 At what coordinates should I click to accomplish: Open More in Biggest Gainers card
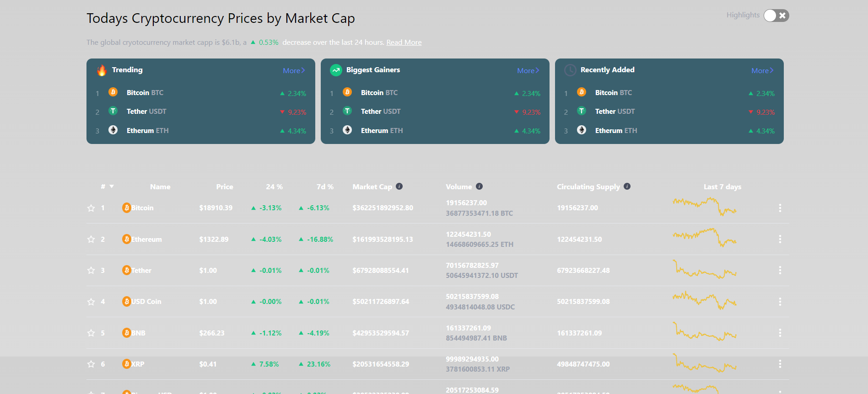click(528, 70)
